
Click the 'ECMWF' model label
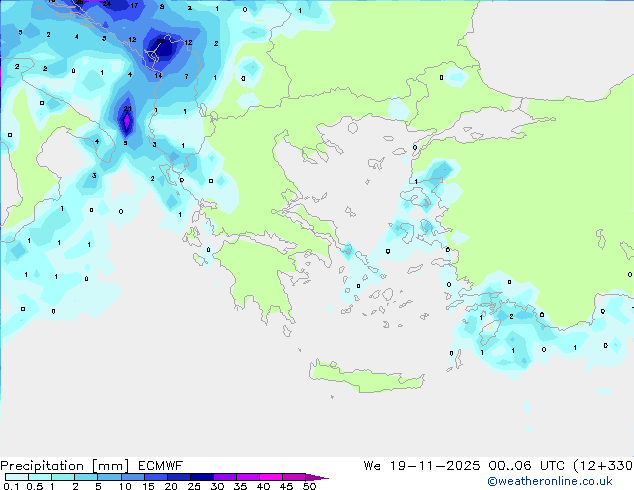[x=160, y=466]
